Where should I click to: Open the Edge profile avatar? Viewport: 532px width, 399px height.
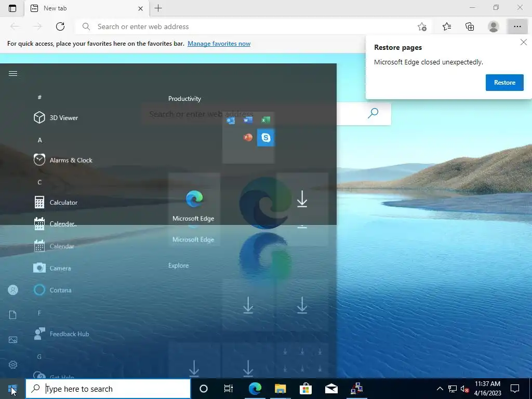click(x=494, y=26)
